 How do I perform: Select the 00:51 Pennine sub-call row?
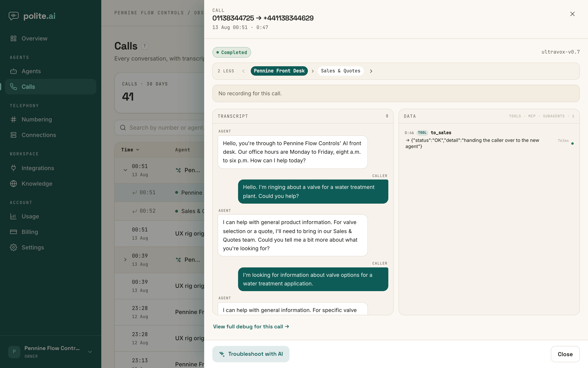coord(159,193)
